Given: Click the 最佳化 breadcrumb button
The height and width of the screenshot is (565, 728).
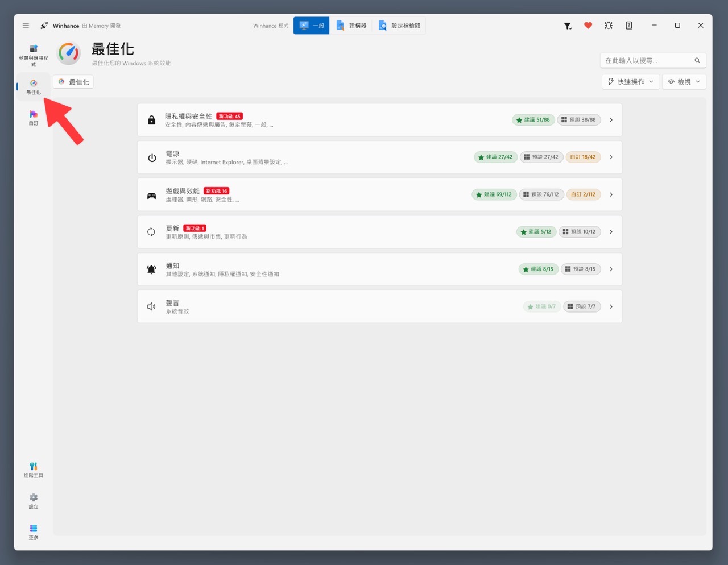Looking at the screenshot, I should tap(73, 82).
